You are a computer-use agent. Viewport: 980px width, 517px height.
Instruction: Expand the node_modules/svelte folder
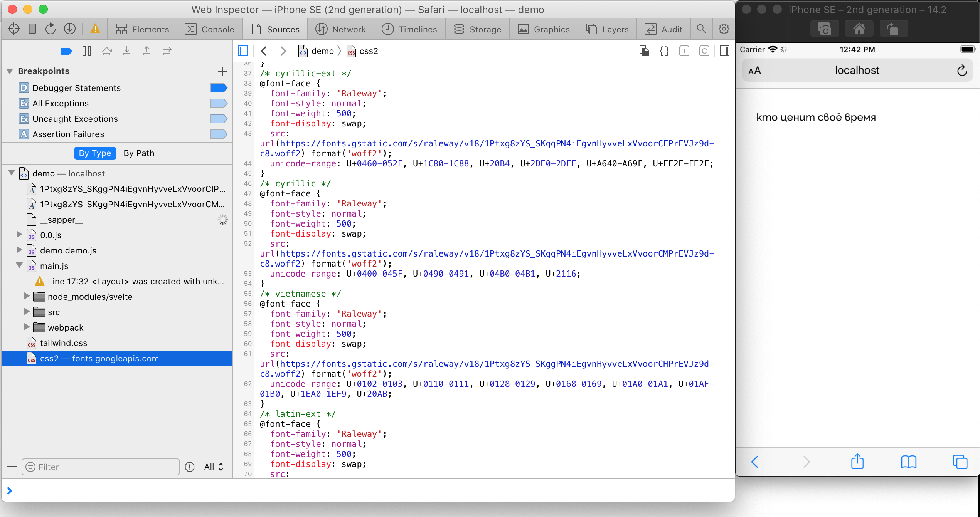click(27, 296)
